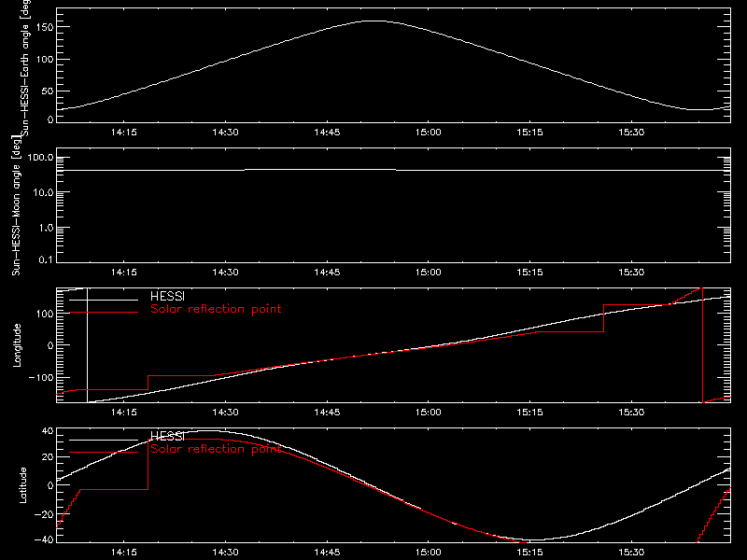Select the 1.0 tick on Moon angle plot
Viewport: 747px width, 560px height.
pyautogui.click(x=46, y=228)
